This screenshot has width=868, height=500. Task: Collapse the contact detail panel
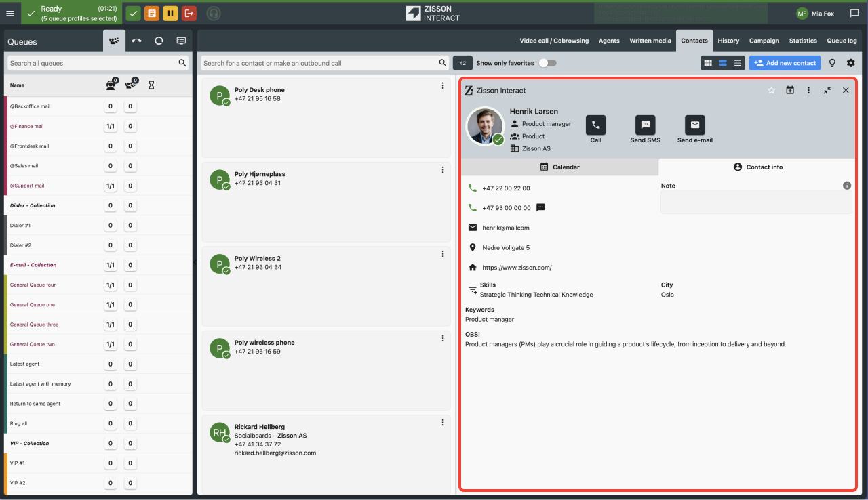(x=827, y=90)
